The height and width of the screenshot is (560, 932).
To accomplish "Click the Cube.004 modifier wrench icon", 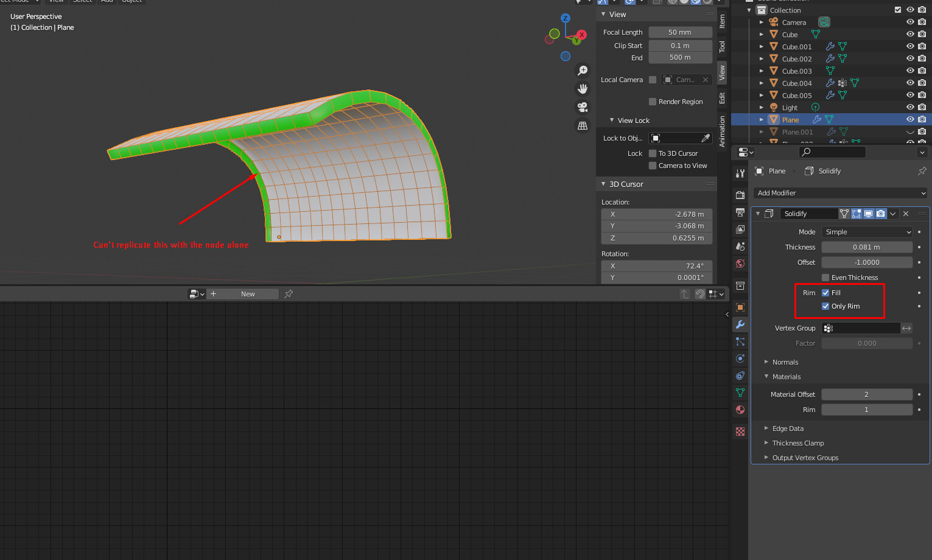I will (x=830, y=83).
